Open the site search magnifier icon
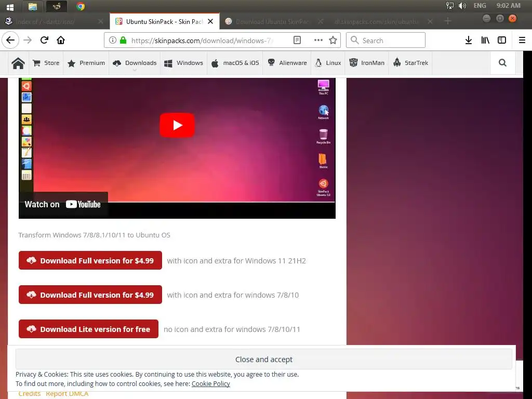Image resolution: width=532 pixels, height=399 pixels. [x=502, y=63]
